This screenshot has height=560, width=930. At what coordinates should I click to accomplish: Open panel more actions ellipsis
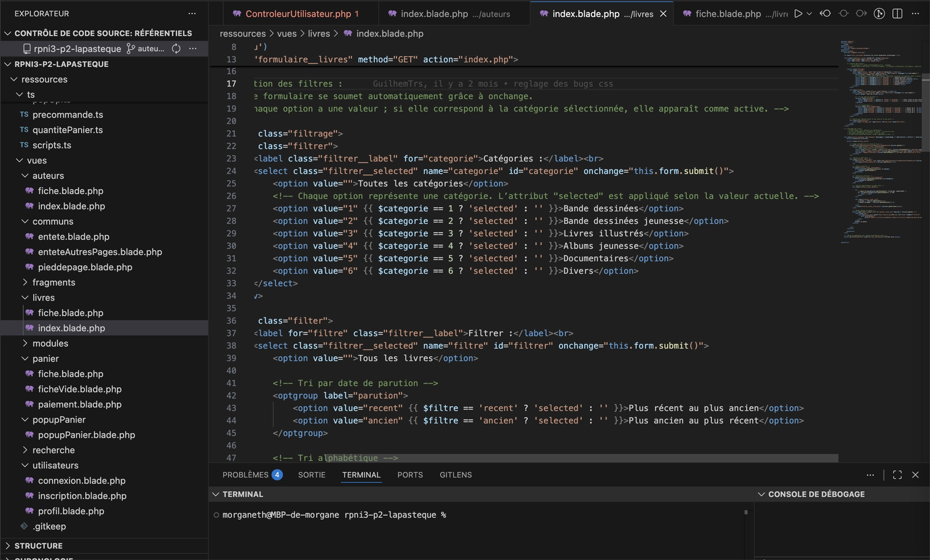[x=870, y=475]
